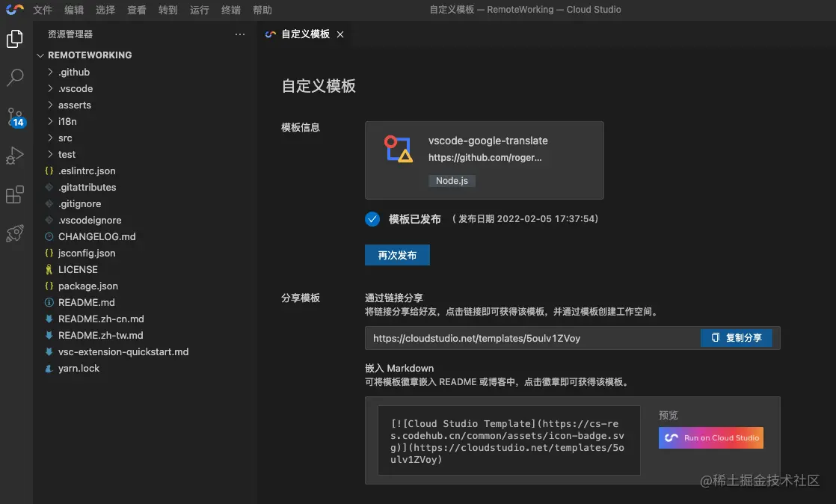Click the 再次发布 button
Image resolution: width=836 pixels, height=504 pixels.
point(397,255)
